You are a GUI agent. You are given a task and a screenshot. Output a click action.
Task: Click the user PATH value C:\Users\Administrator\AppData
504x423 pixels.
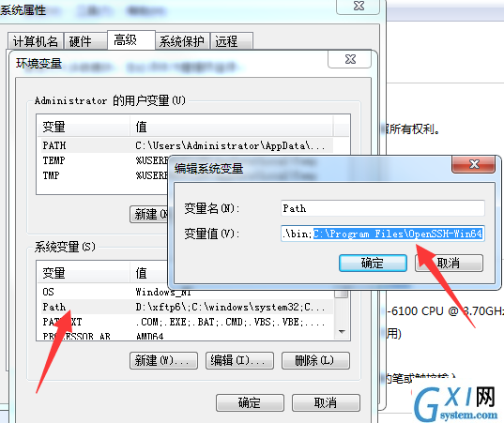tap(230, 145)
